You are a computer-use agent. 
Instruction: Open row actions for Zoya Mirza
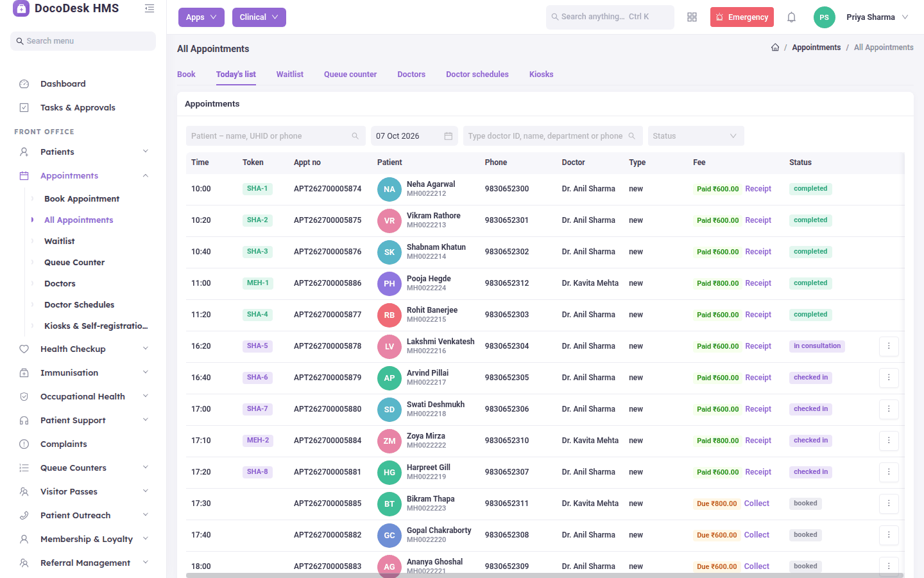[x=889, y=441]
